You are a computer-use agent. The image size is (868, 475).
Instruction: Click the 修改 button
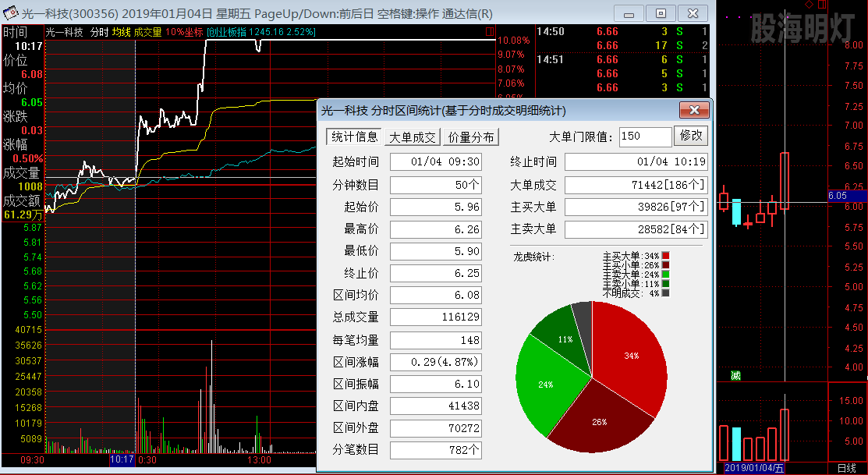pyautogui.click(x=690, y=136)
